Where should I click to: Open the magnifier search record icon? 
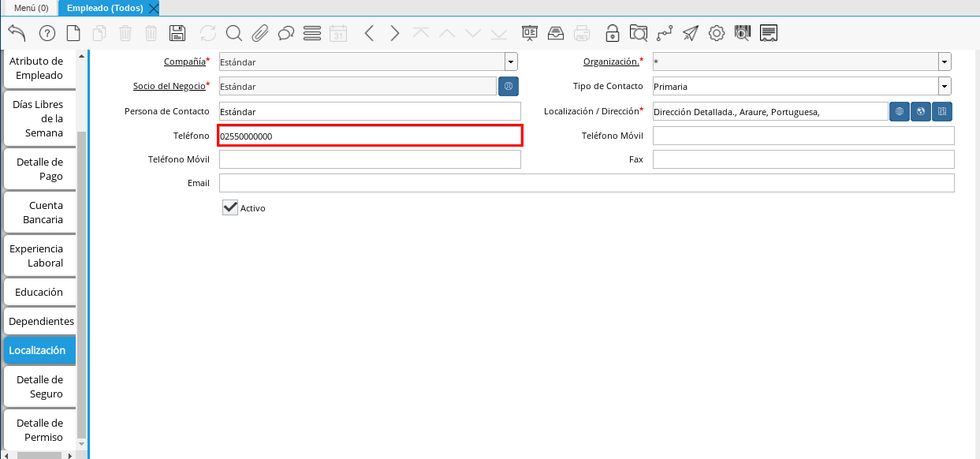(x=234, y=33)
